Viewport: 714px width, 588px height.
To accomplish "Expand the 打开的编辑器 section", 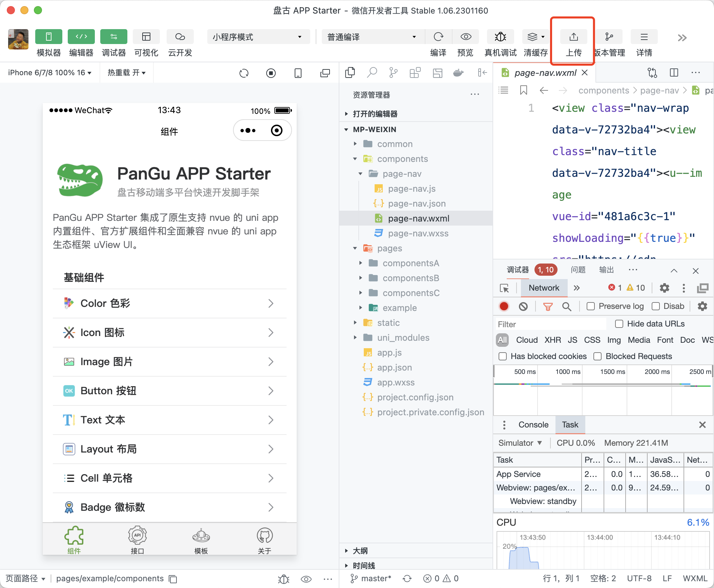I will [416, 114].
